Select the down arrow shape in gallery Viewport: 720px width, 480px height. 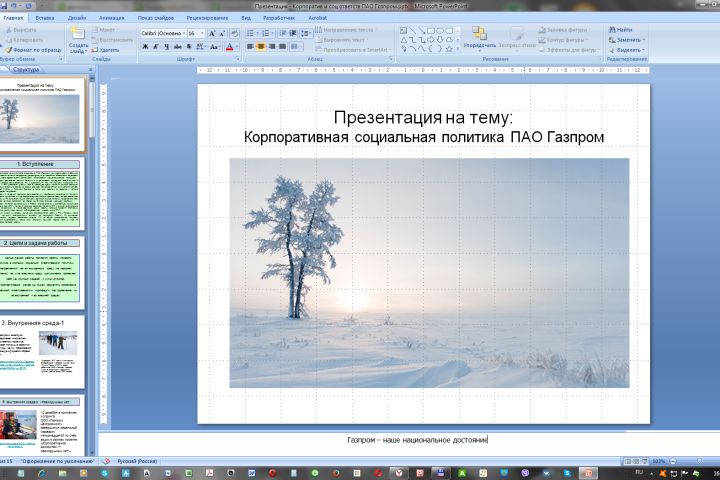440,40
